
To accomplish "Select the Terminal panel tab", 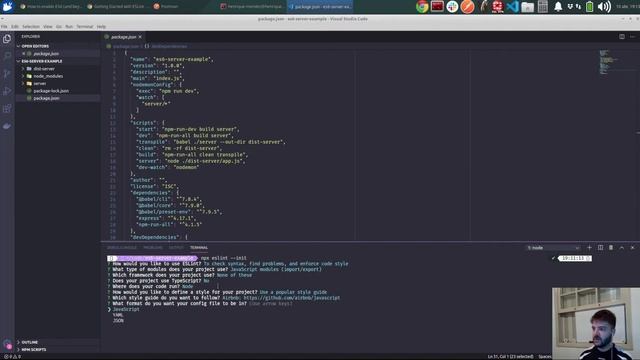I will (x=199, y=248).
